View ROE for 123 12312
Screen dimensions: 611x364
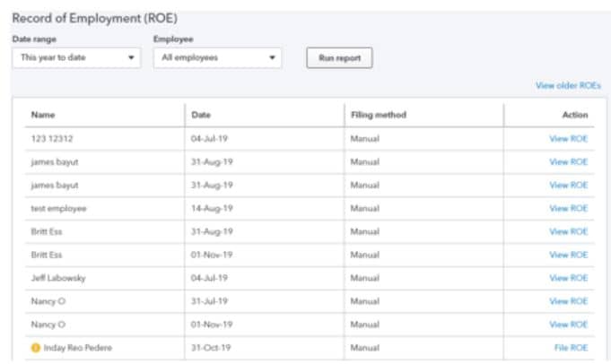(569, 139)
